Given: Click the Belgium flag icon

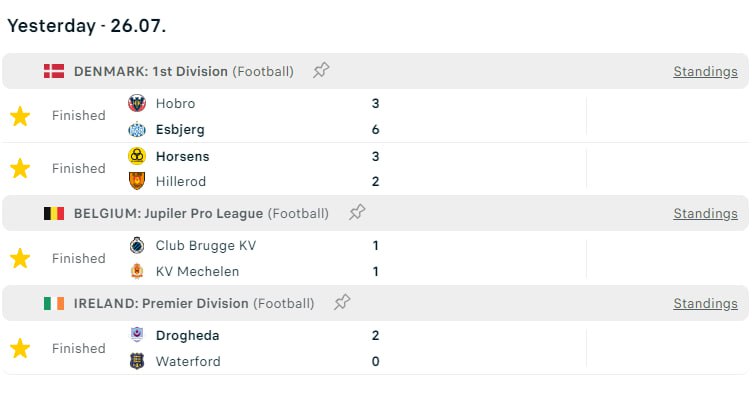Looking at the screenshot, I should [x=54, y=213].
